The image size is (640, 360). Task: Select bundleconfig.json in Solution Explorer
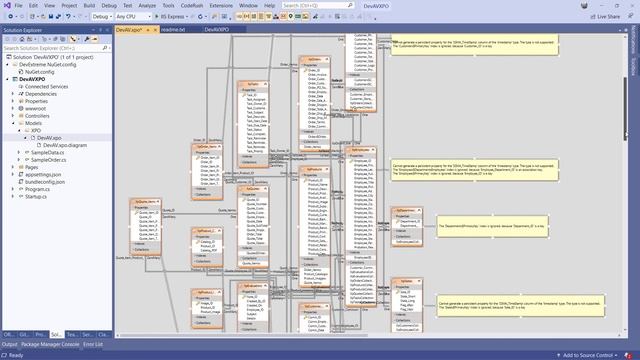45,182
